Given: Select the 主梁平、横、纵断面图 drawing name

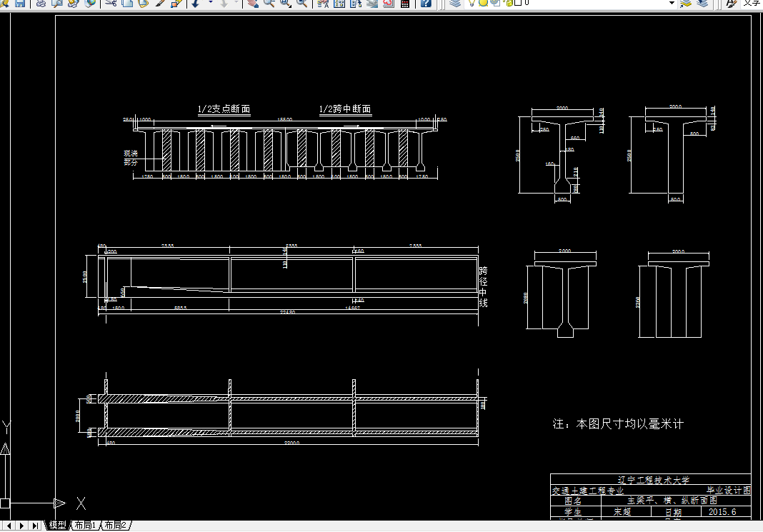Looking at the screenshot, I should [672, 501].
